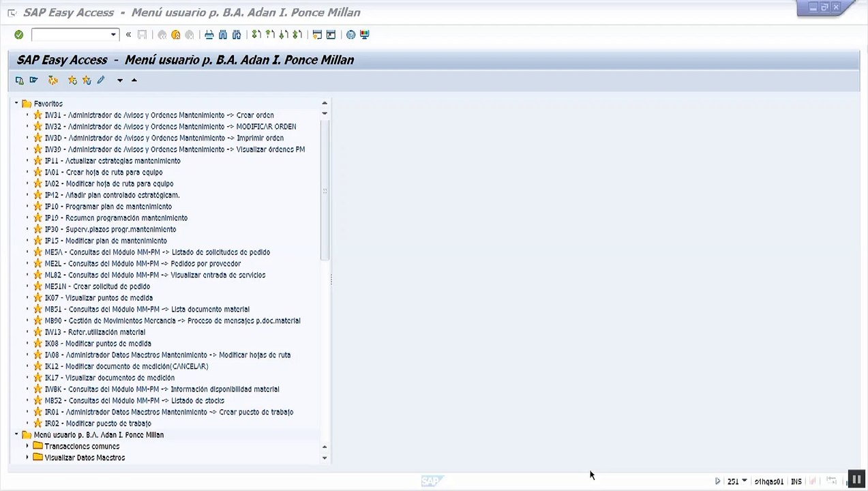868x491 pixels.
Task: Select MB51 Lista documento material
Action: click(147, 310)
